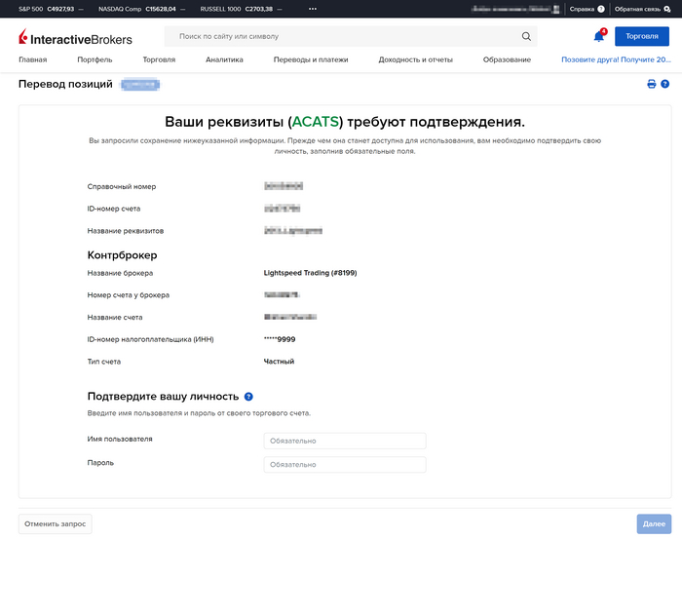682x616 pixels.
Task: Open the Портфель menu
Action: coord(95,59)
